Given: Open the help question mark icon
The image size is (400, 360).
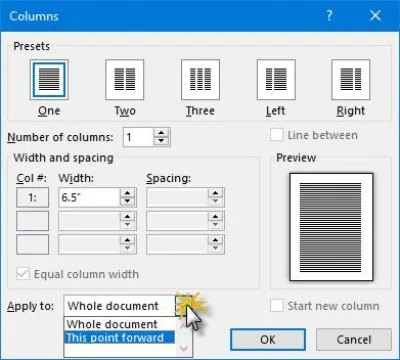Looking at the screenshot, I should [x=329, y=16].
